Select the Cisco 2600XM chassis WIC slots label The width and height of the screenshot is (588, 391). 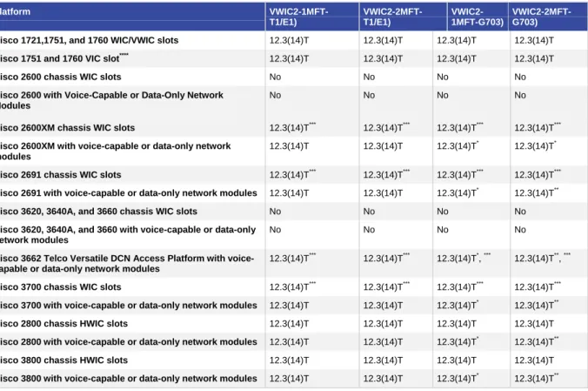(67, 128)
